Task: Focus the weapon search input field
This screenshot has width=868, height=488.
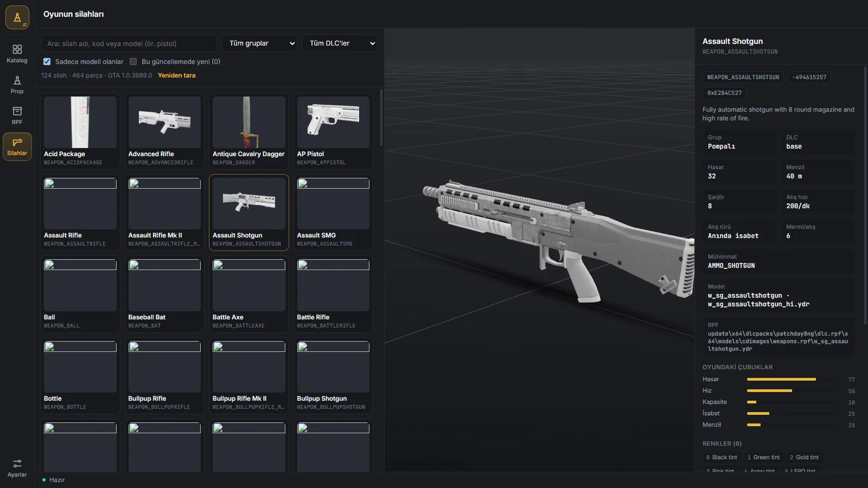Action: point(129,43)
